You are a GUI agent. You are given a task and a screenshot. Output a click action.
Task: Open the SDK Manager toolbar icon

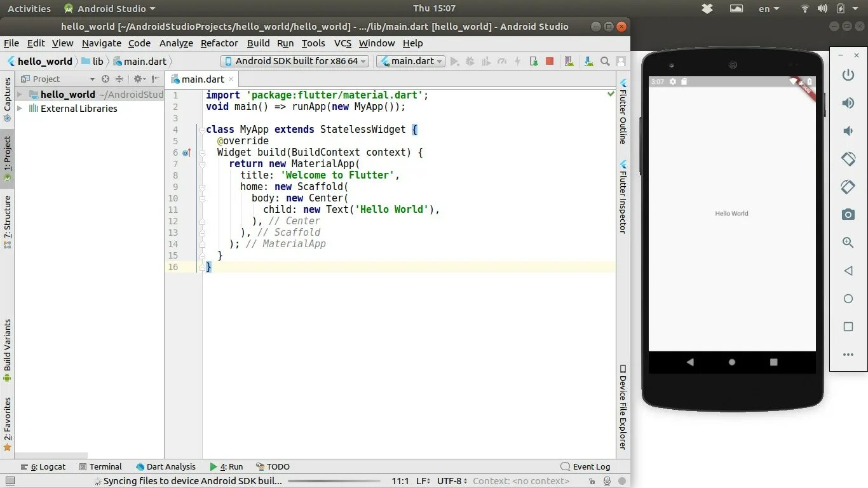tap(589, 62)
